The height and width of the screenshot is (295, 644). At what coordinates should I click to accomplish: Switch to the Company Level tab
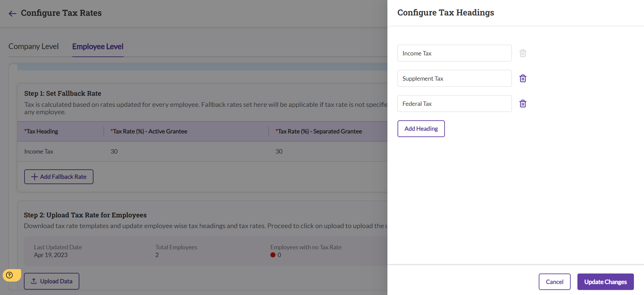pyautogui.click(x=34, y=46)
